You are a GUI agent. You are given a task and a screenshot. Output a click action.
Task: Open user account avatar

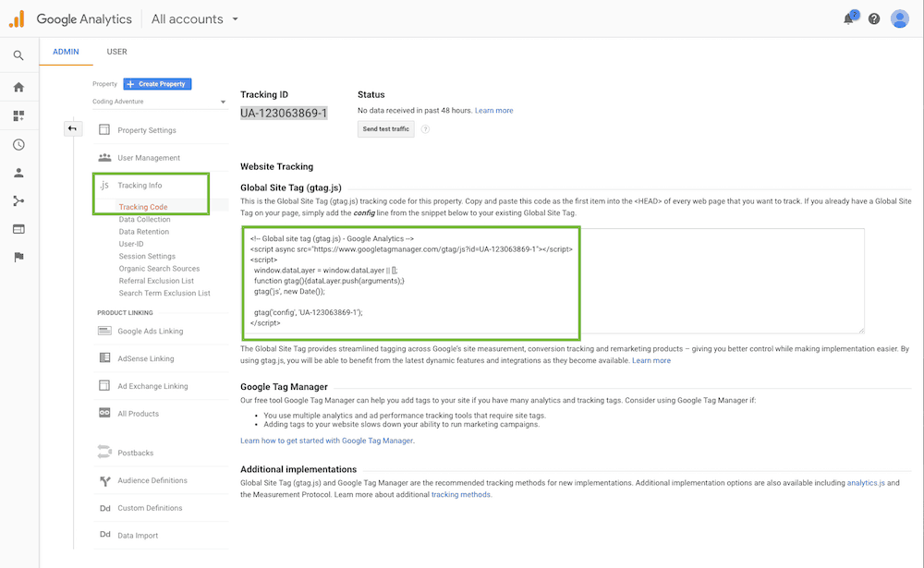click(x=900, y=18)
